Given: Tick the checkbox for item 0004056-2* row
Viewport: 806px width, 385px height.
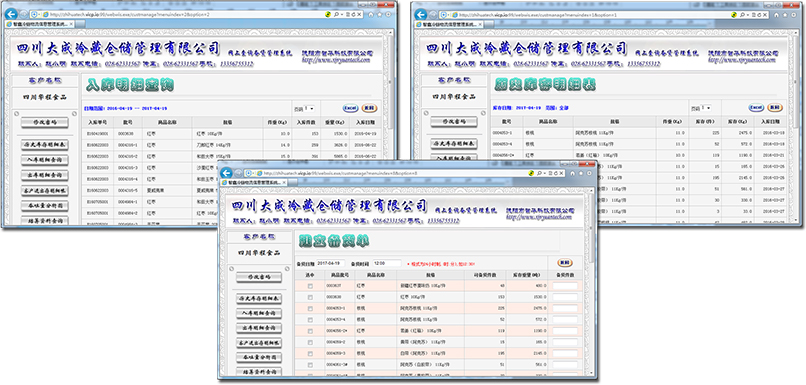Looking at the screenshot, I should (309, 331).
